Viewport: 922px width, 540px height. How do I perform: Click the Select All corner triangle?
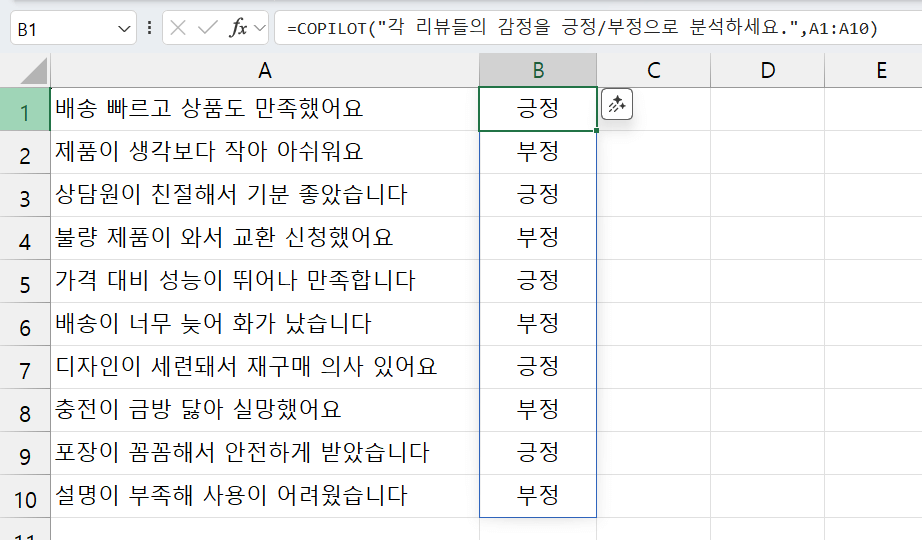pos(27,70)
